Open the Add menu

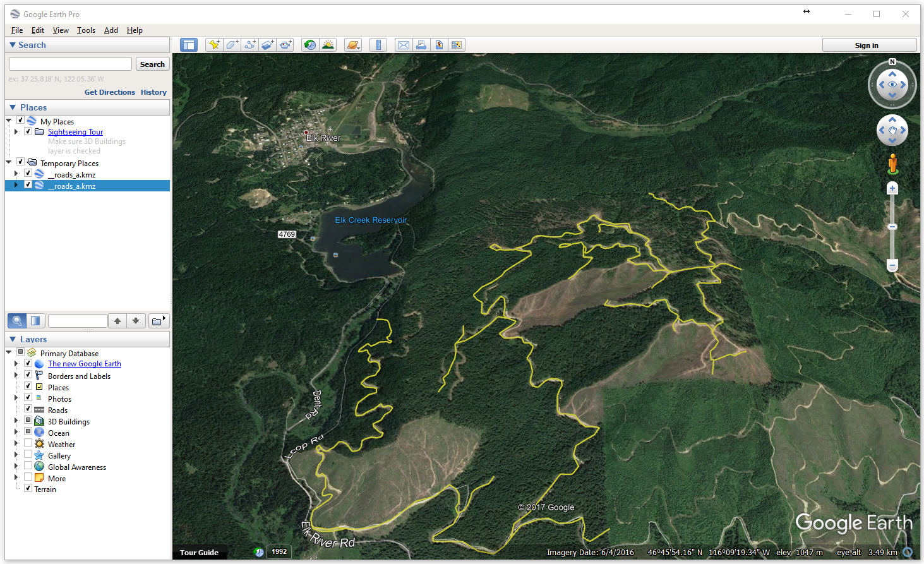click(111, 30)
